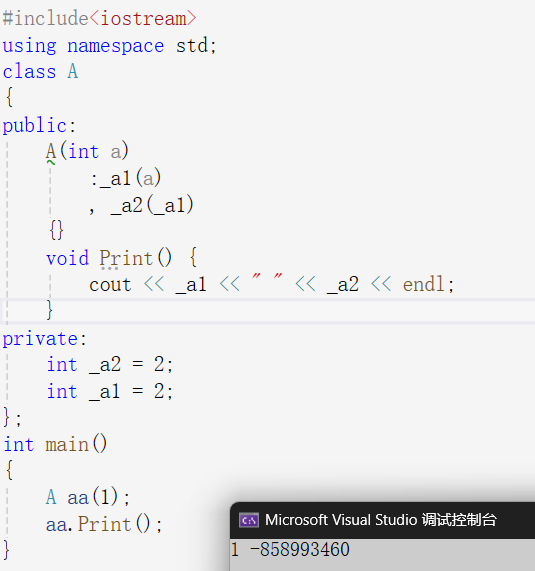Click the 'cout << _a1' statement line

272,284
